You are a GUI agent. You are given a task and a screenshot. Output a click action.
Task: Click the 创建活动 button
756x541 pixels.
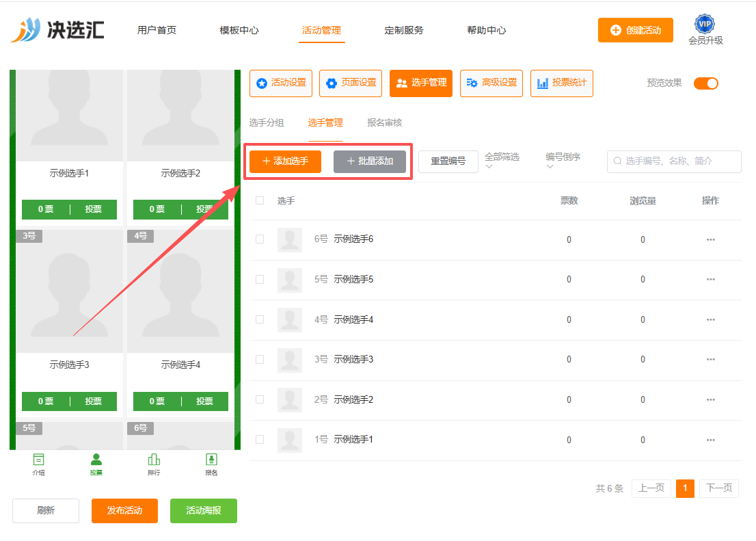pos(636,30)
